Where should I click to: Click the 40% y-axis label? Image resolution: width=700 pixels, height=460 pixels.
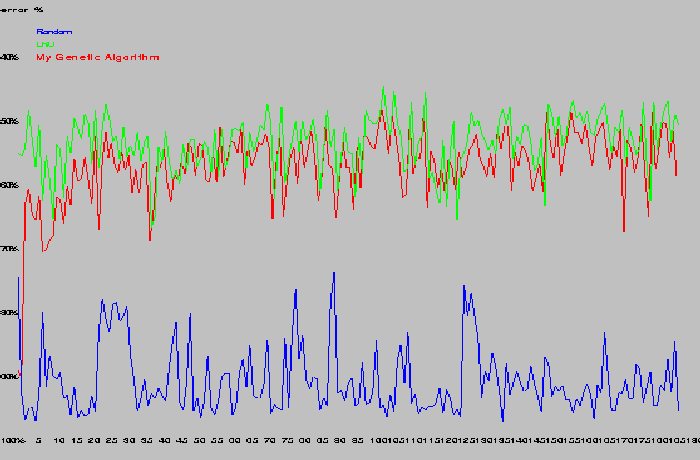pos(9,57)
